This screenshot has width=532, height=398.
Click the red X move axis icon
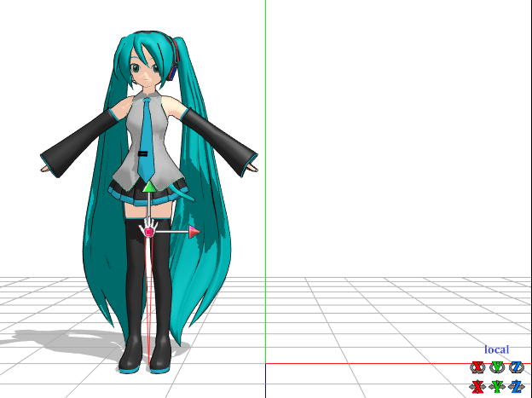(x=477, y=387)
